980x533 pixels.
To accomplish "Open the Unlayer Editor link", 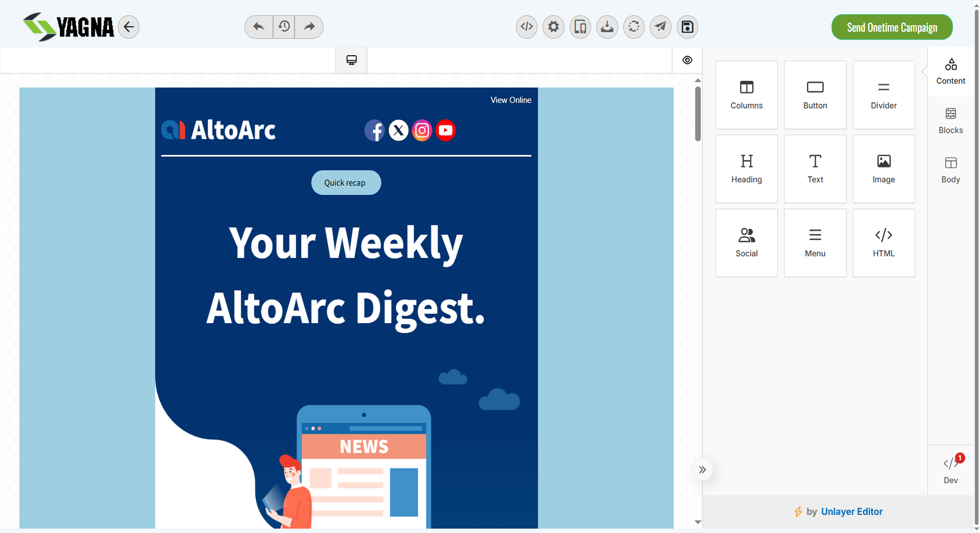I will pyautogui.click(x=851, y=512).
